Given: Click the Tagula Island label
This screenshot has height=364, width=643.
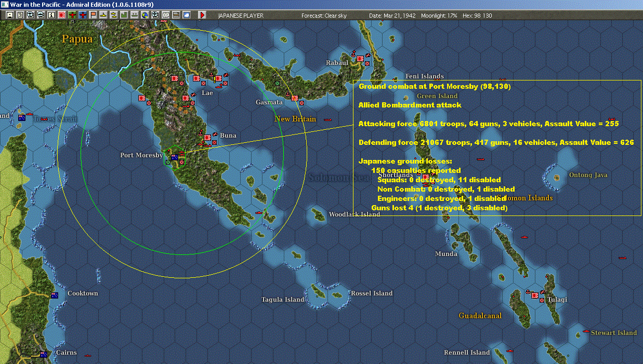Looking at the screenshot, I should point(283,299).
